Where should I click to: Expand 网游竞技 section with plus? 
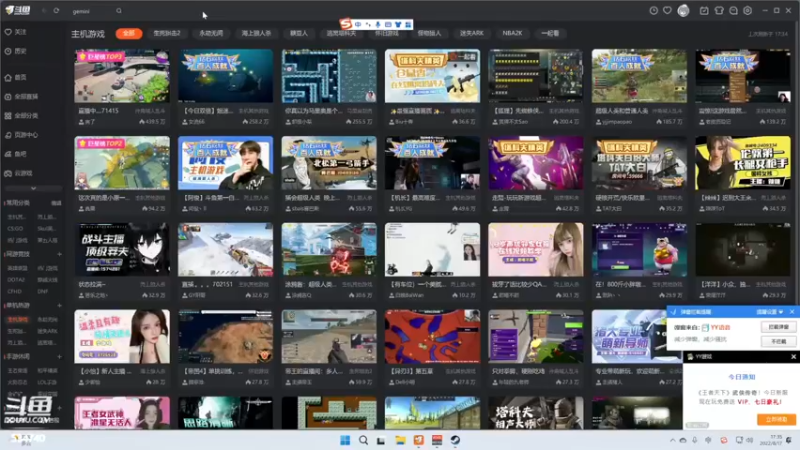point(59,254)
